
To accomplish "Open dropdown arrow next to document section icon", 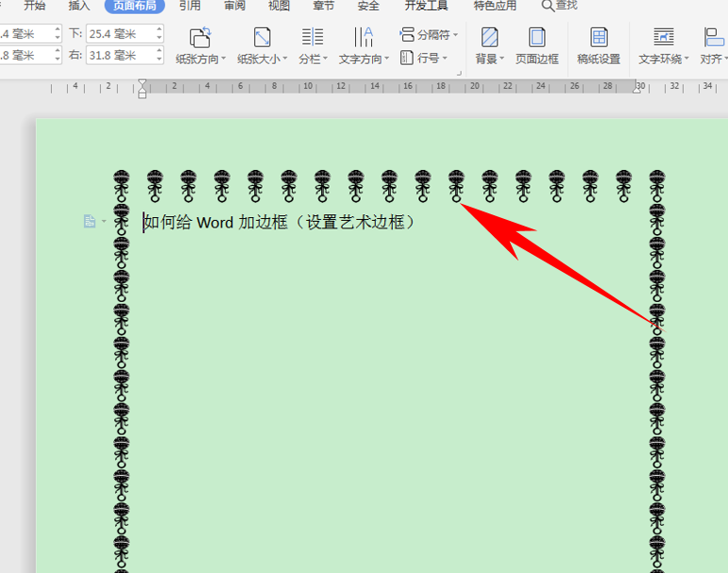I will coord(104,222).
